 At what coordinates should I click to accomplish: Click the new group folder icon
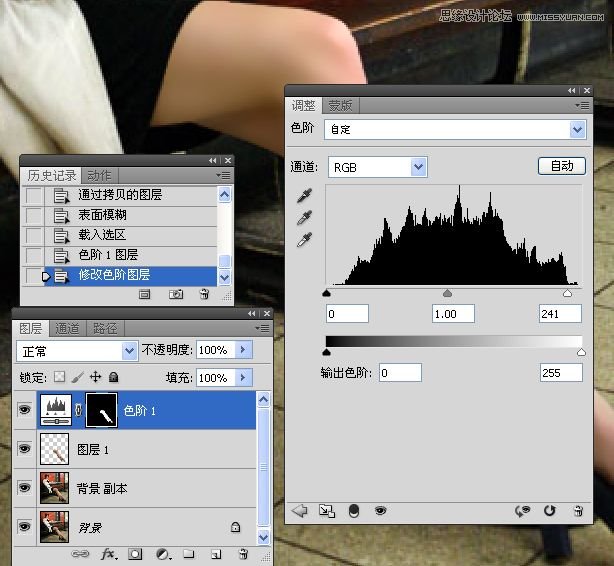(x=189, y=554)
